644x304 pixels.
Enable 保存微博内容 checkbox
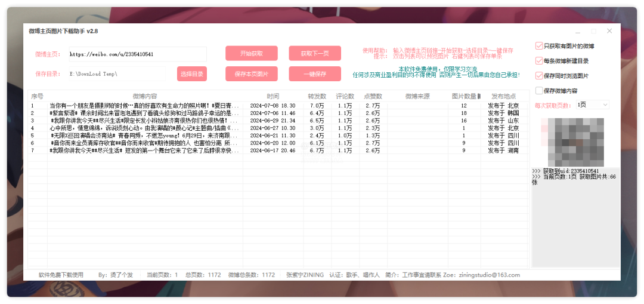click(x=539, y=91)
